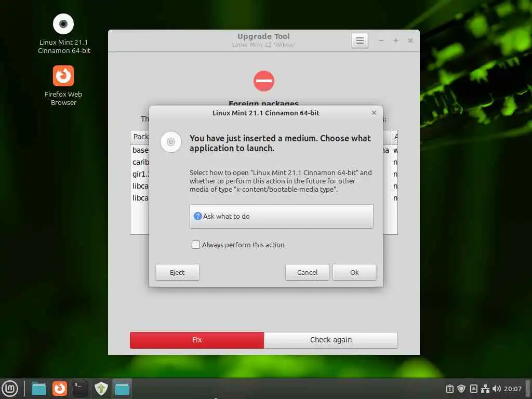This screenshot has height=399, width=532.
Task: Open the terminal from the panel
Action: coord(81,389)
